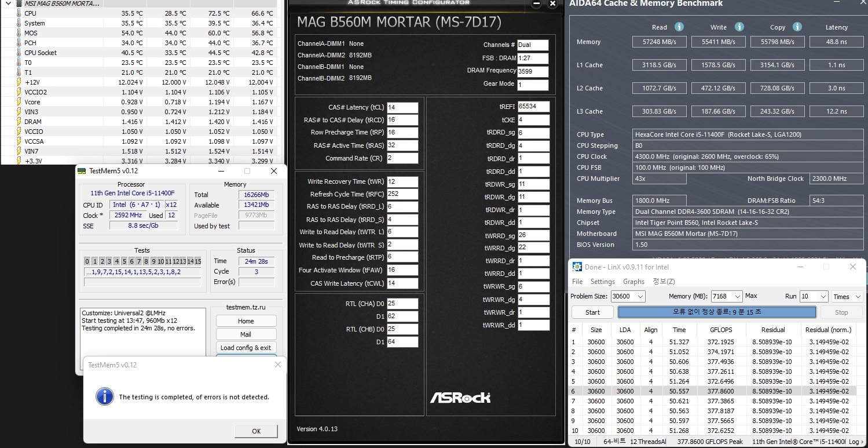Click the Stop button in LinX
Viewport: 868px width, 448px height.
click(x=841, y=312)
